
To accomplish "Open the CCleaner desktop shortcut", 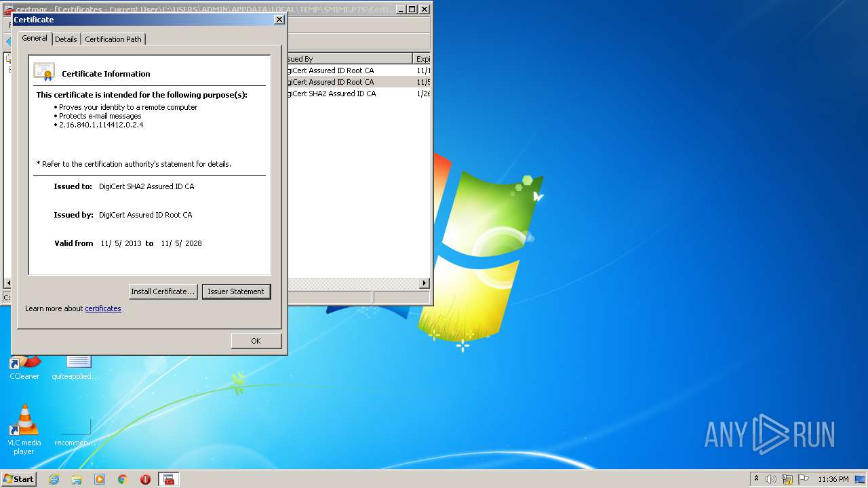I will [x=24, y=366].
